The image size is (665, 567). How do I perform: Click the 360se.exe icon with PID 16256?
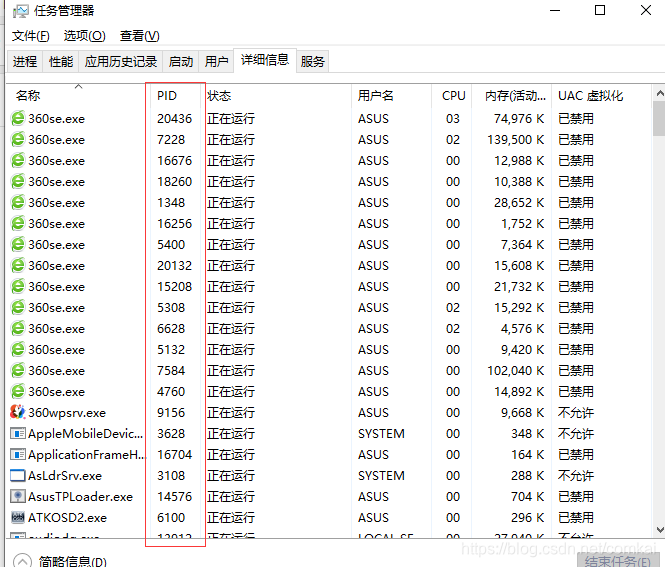18,223
